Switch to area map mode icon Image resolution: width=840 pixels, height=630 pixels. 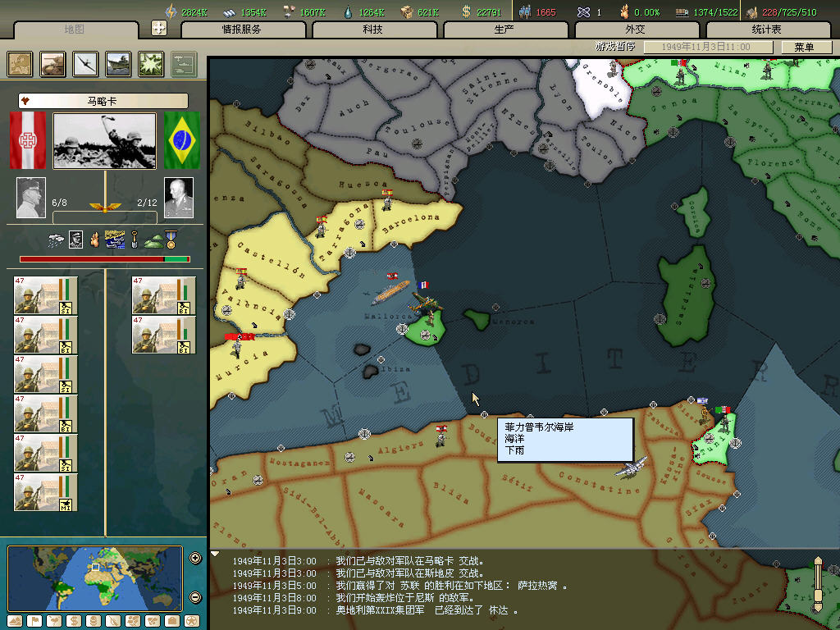[x=153, y=621]
